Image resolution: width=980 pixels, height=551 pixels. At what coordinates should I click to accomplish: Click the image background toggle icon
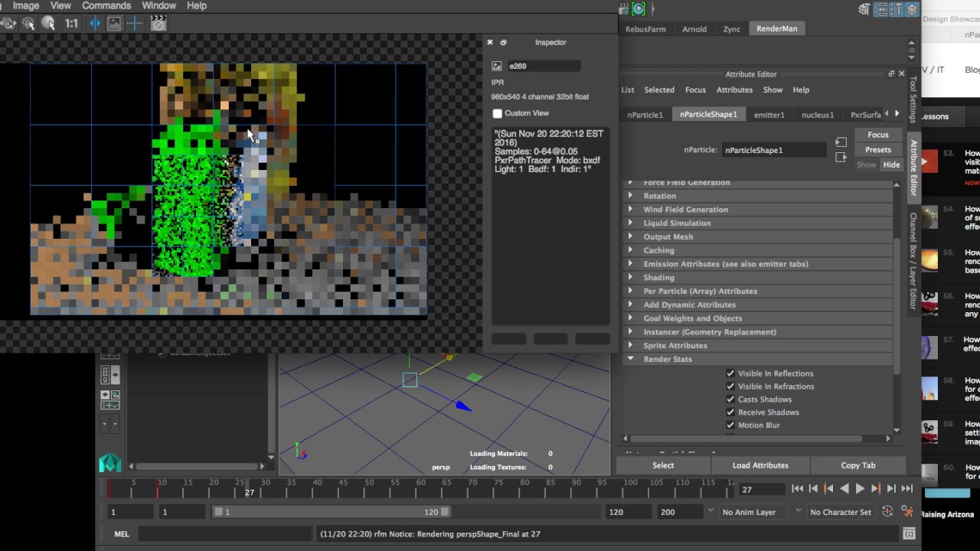click(x=114, y=24)
